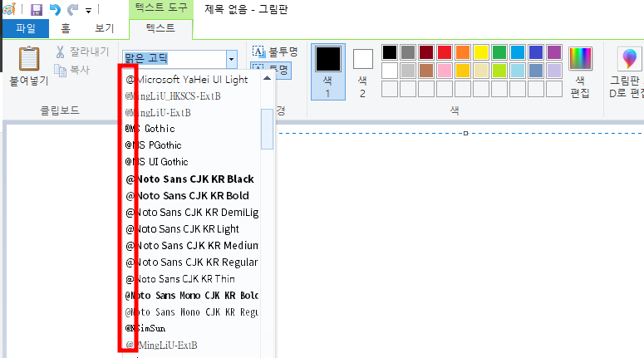644x358 pixels.
Task: Click the font list scrollbar thumb
Action: pyautogui.click(x=268, y=129)
